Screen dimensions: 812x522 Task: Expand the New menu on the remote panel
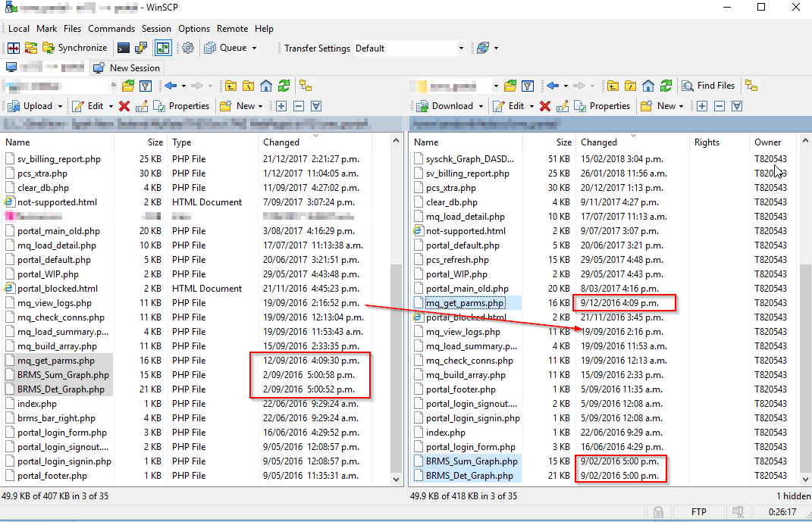(666, 105)
